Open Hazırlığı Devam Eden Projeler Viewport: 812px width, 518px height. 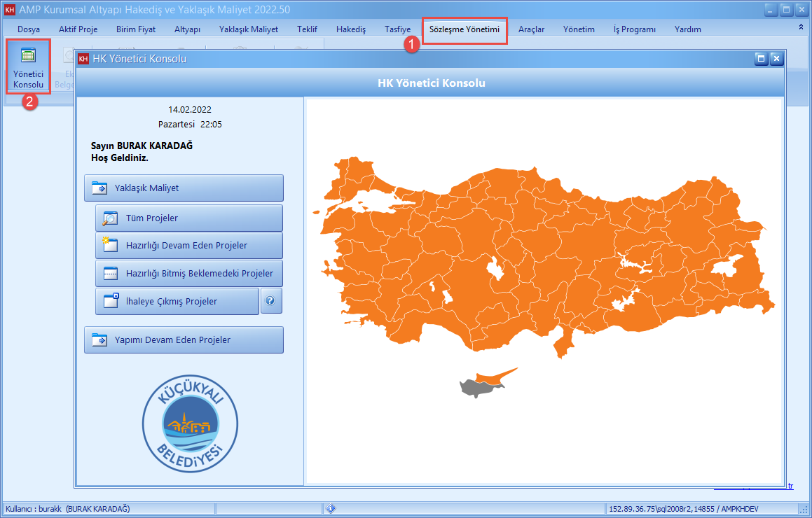pos(188,246)
